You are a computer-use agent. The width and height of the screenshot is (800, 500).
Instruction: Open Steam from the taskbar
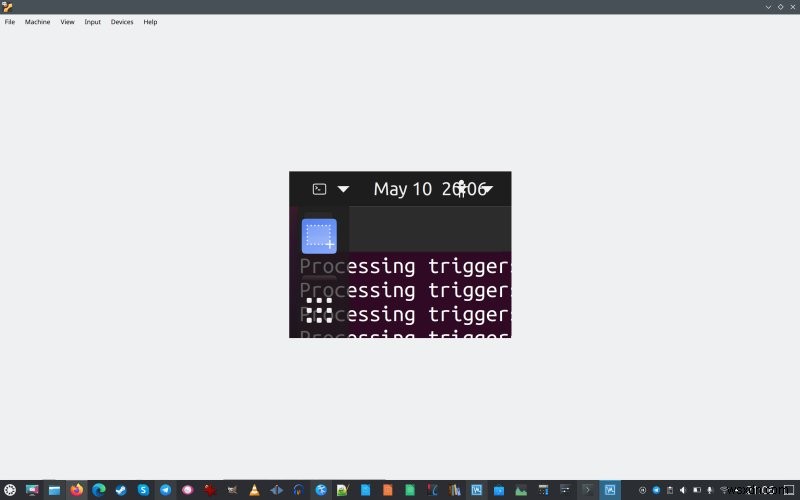click(x=121, y=490)
